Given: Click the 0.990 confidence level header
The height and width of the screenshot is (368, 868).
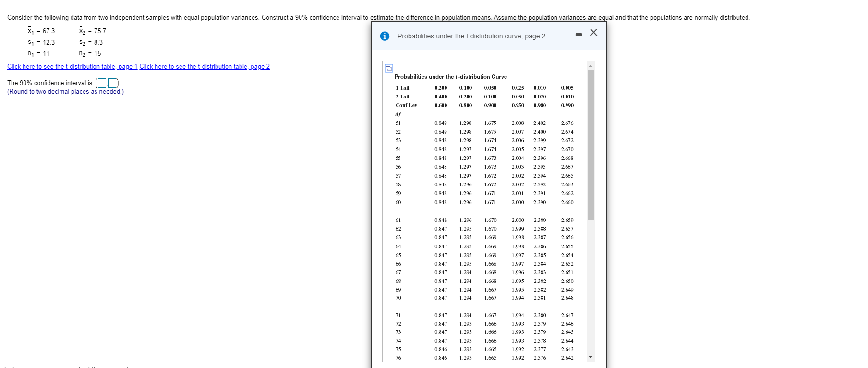Looking at the screenshot, I should pos(567,105).
